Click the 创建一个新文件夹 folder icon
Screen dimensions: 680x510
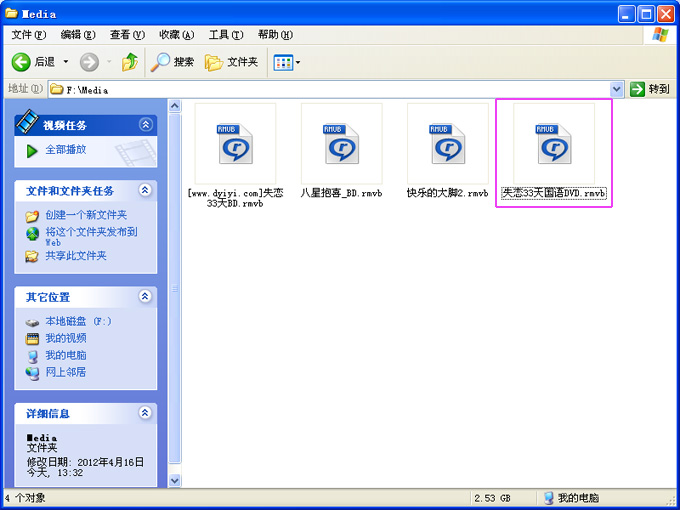pyautogui.click(x=32, y=216)
